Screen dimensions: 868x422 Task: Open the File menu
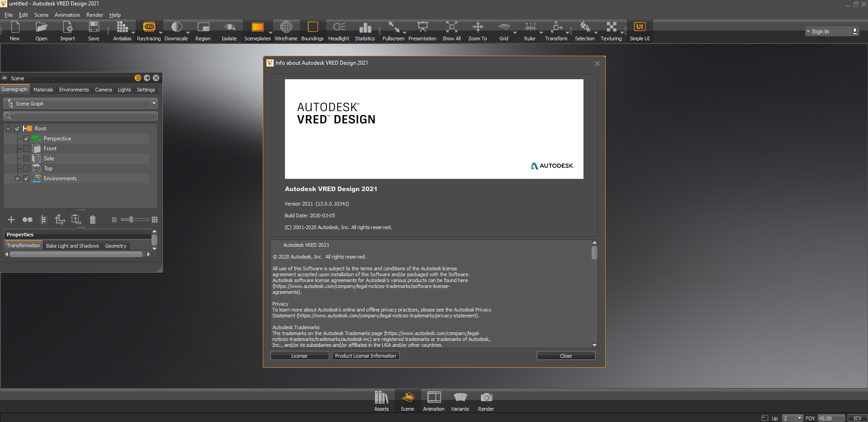pos(9,15)
